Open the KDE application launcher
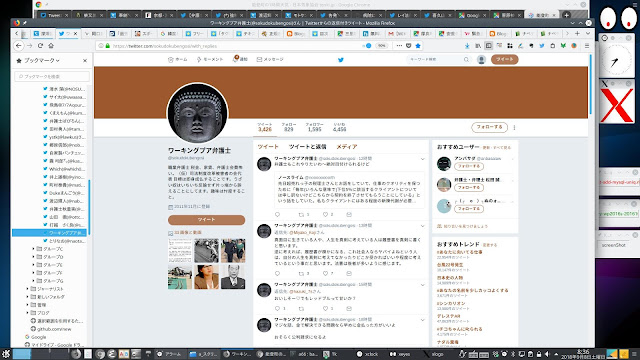 [5, 354]
